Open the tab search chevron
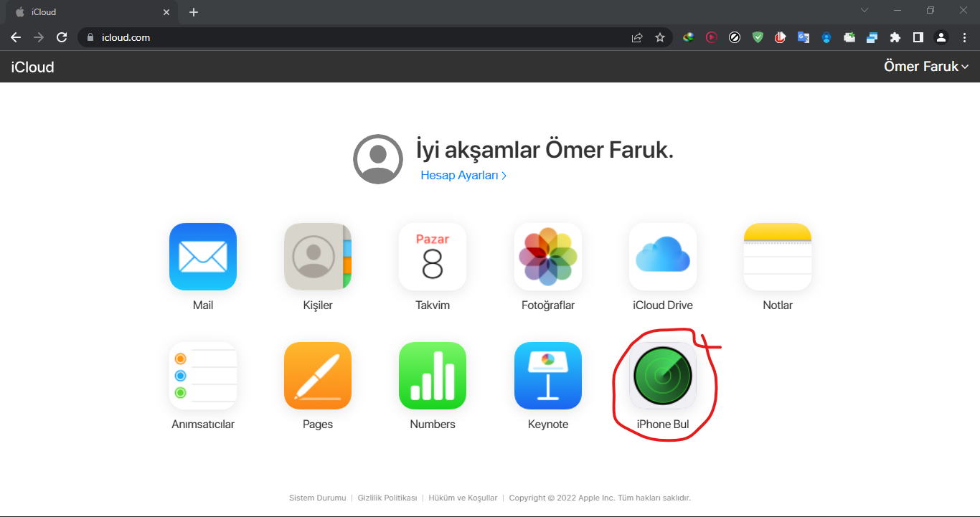The height and width of the screenshot is (517, 980). pos(864,11)
